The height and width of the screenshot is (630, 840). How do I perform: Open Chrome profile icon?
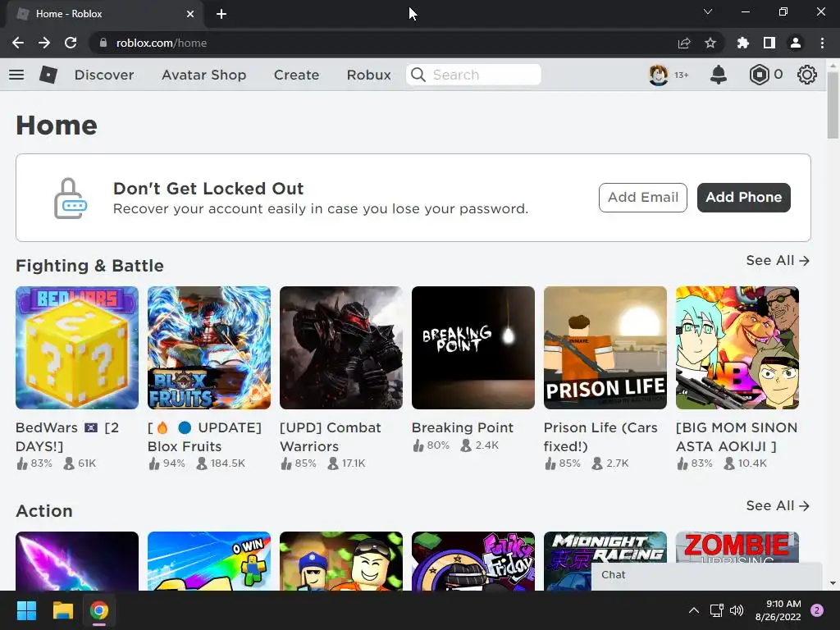(x=796, y=43)
